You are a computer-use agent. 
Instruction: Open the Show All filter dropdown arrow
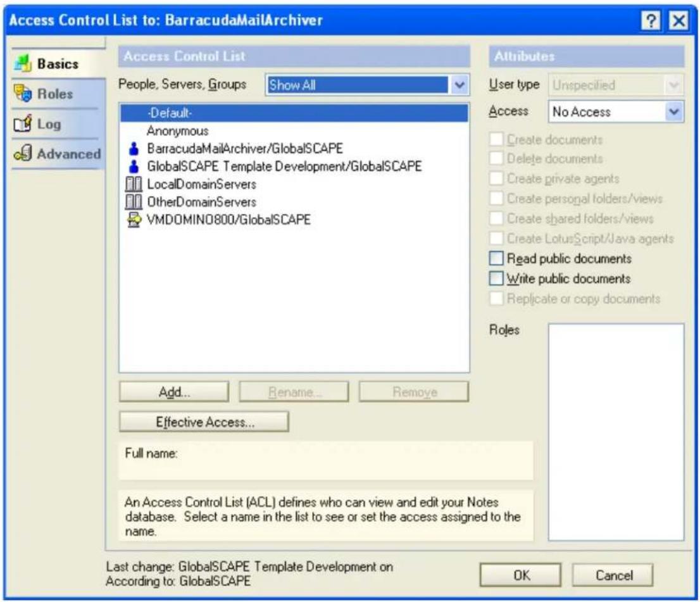point(459,85)
